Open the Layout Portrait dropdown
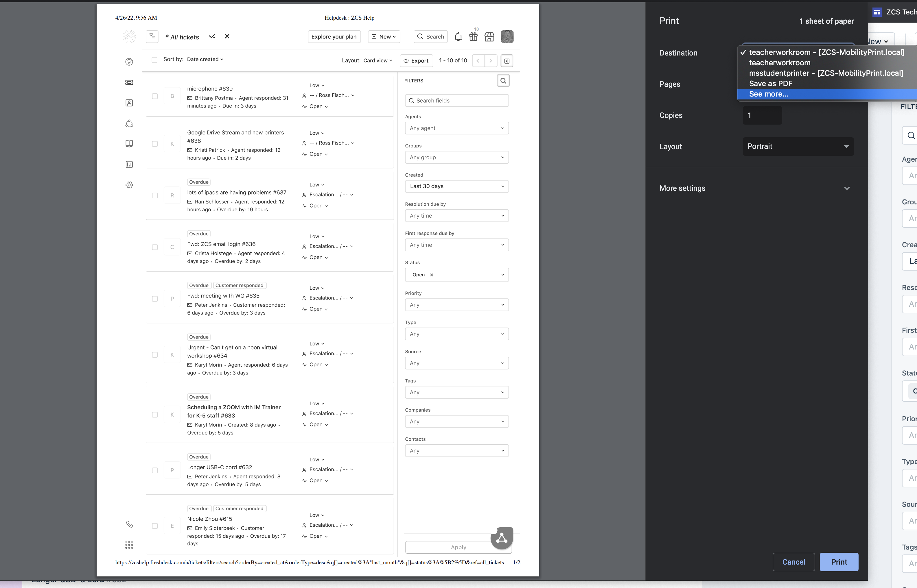Viewport: 917px width, 588px height. (x=798, y=147)
